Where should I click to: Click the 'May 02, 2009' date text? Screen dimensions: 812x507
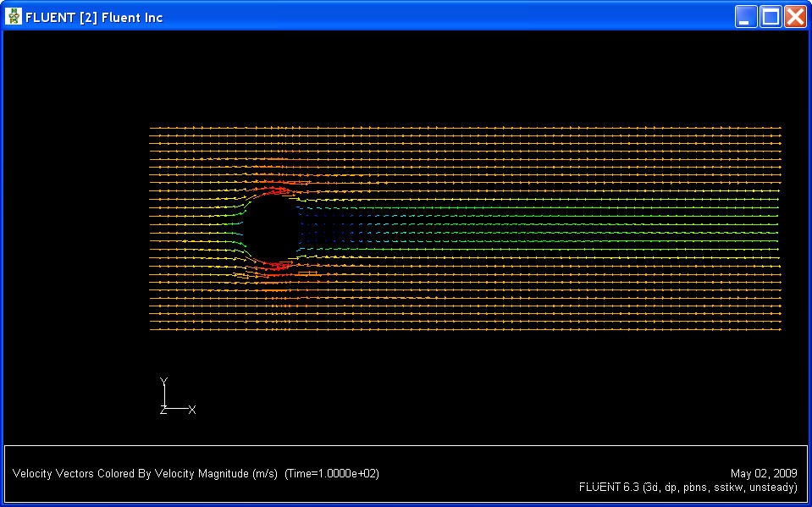point(764,473)
